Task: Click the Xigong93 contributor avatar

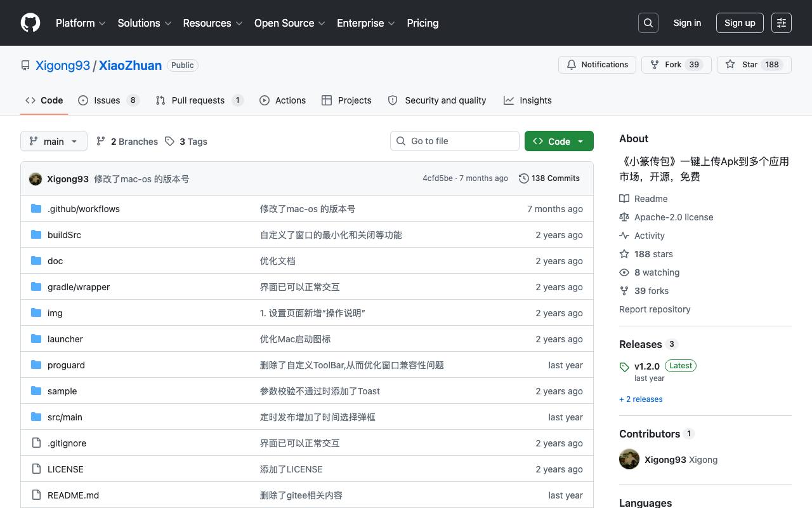Action: point(629,459)
